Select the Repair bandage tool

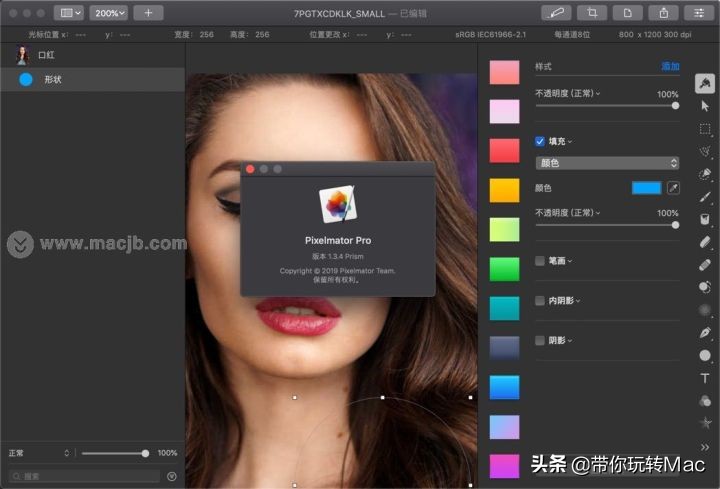coord(705,264)
